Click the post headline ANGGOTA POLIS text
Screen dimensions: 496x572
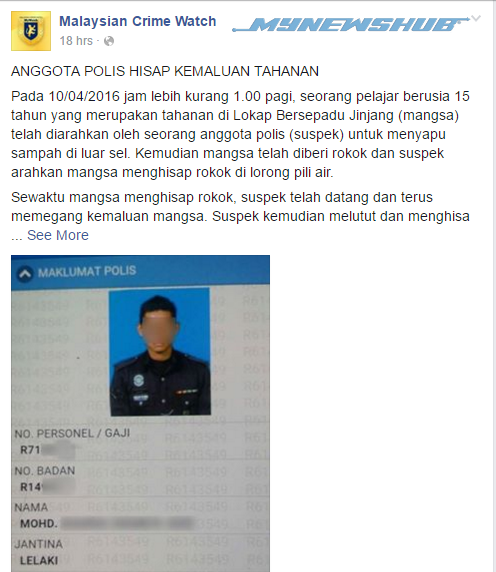165,71
